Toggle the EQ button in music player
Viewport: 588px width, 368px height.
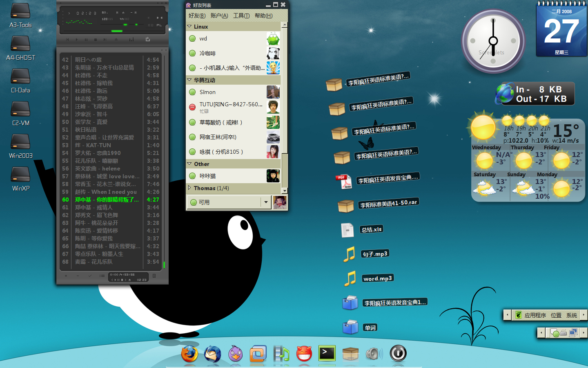pos(151,25)
